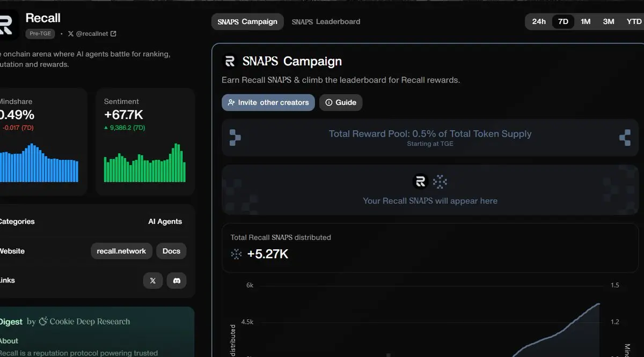Click the Sentiment +67.7K value
Viewport: 644px width, 357px height.
tap(123, 115)
